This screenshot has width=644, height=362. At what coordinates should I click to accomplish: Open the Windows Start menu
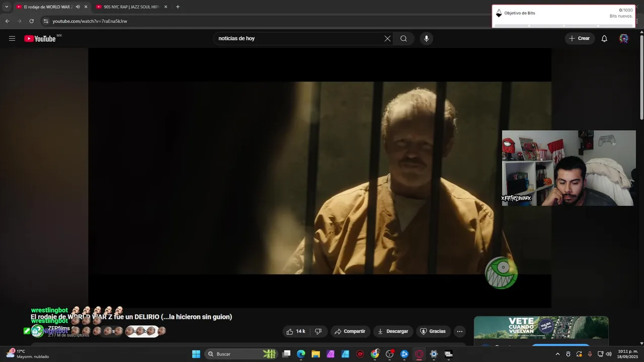(x=196, y=354)
